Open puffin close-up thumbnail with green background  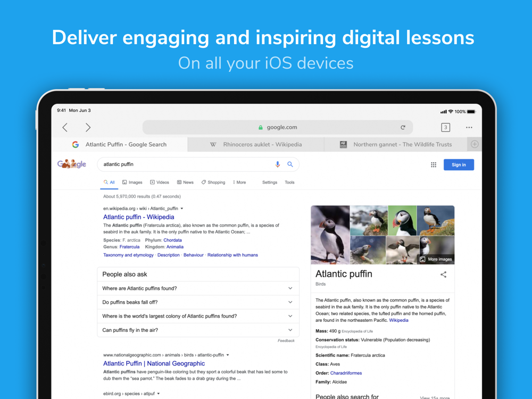402,221
